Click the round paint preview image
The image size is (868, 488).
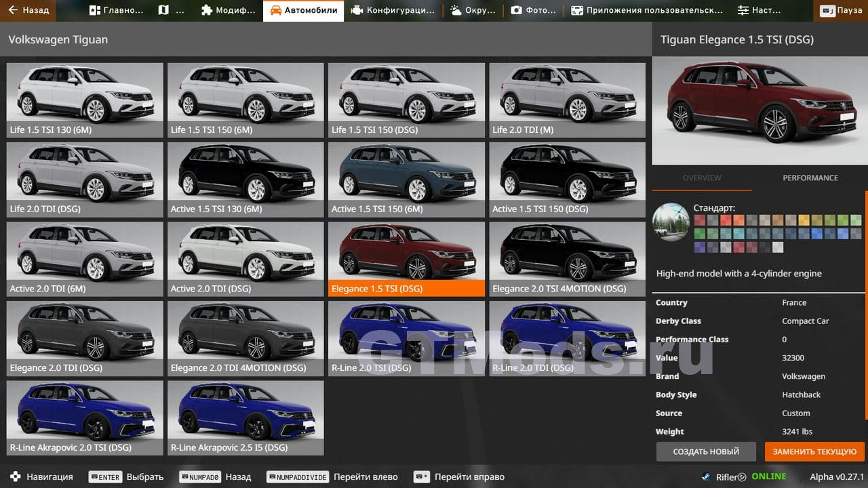[x=671, y=222]
